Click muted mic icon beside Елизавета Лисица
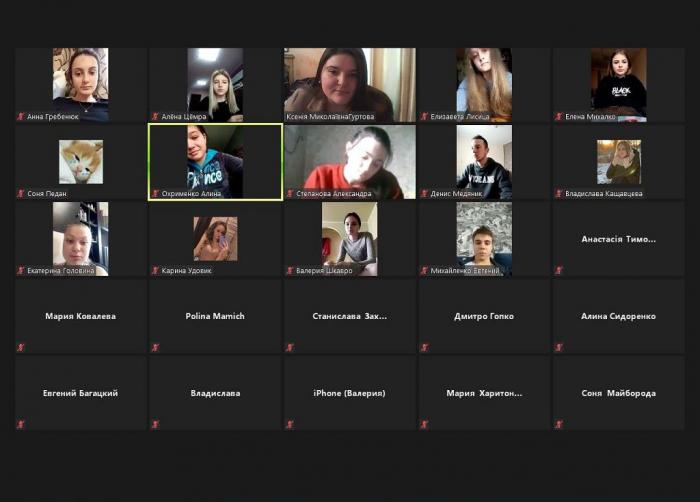The width and height of the screenshot is (700, 502). [424, 117]
